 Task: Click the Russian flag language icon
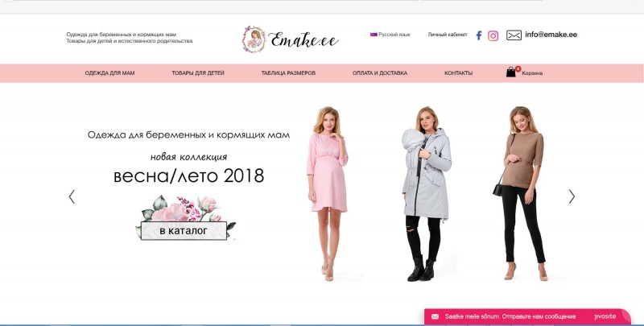pyautogui.click(x=374, y=35)
